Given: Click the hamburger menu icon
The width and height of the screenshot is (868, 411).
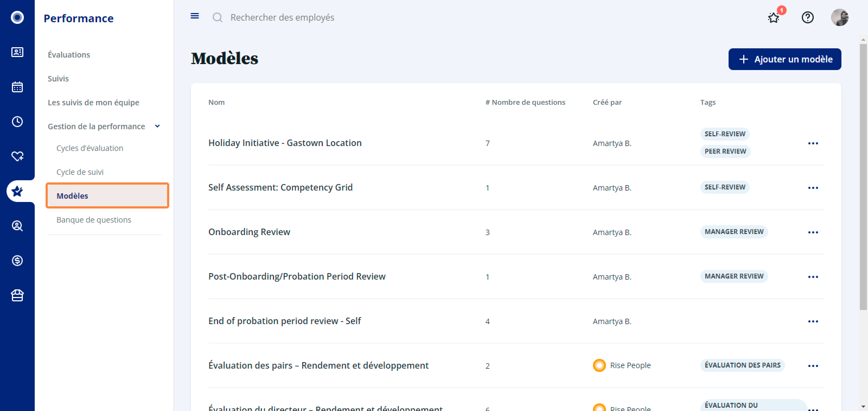Looking at the screenshot, I should click(x=194, y=16).
